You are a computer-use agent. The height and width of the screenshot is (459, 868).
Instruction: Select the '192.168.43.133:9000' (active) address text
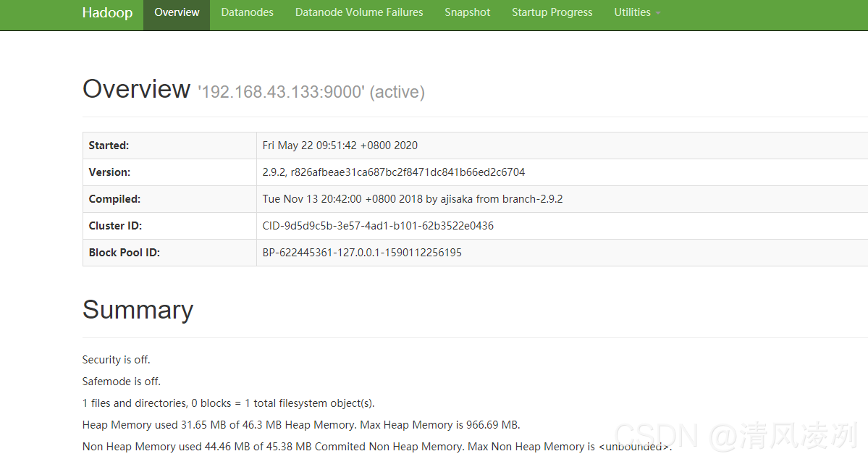point(311,92)
